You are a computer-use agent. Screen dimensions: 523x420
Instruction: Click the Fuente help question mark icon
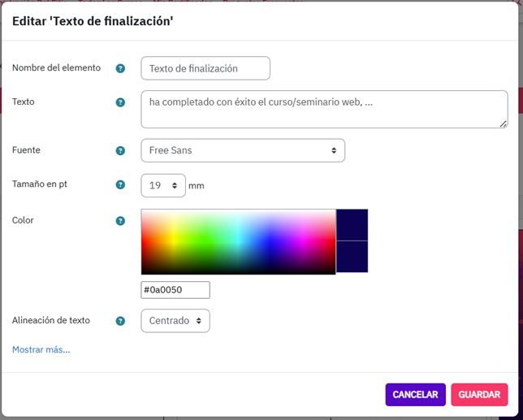tap(120, 151)
